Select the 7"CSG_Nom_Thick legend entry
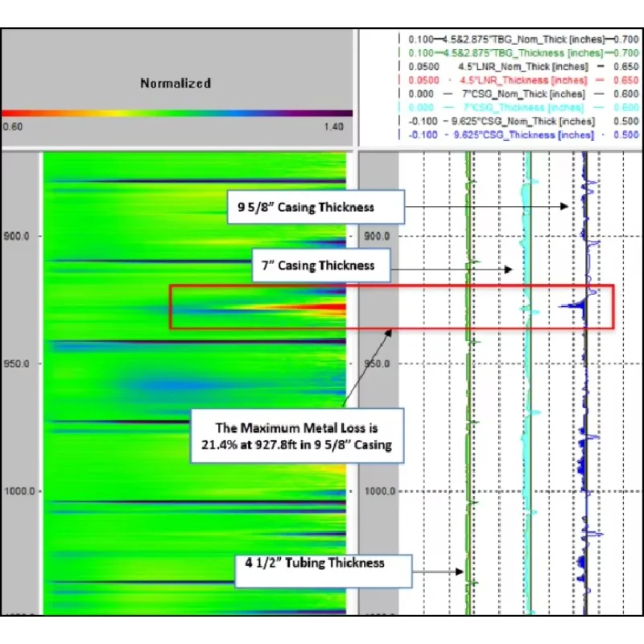 click(x=523, y=94)
